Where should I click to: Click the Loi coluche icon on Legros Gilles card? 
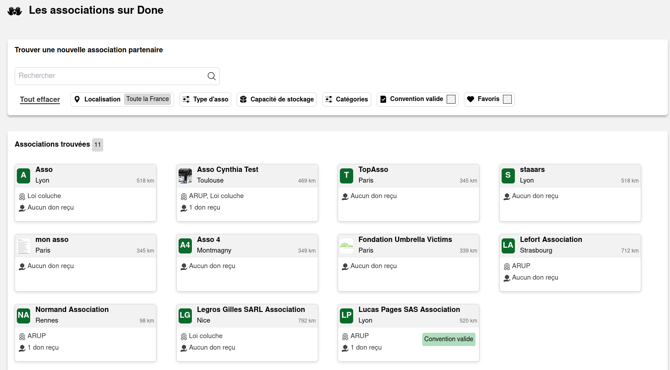tap(184, 336)
